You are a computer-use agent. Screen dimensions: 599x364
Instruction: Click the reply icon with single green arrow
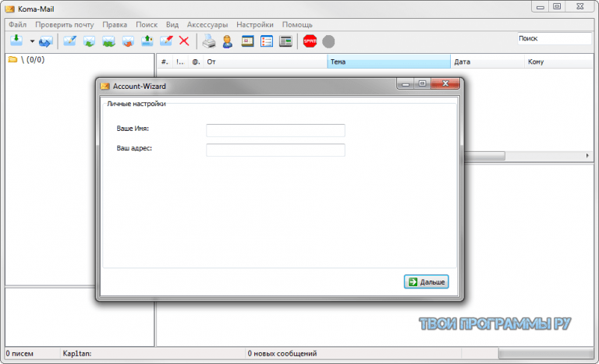[89, 41]
